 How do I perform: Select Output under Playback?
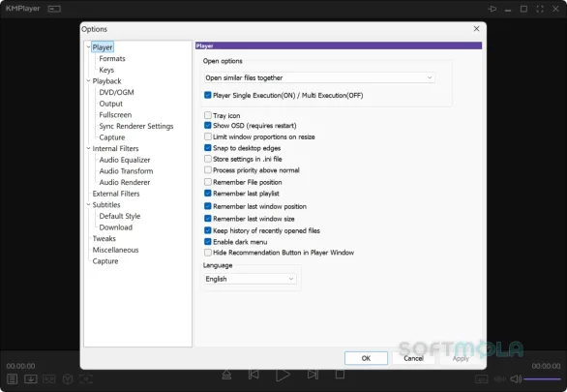[x=110, y=104]
